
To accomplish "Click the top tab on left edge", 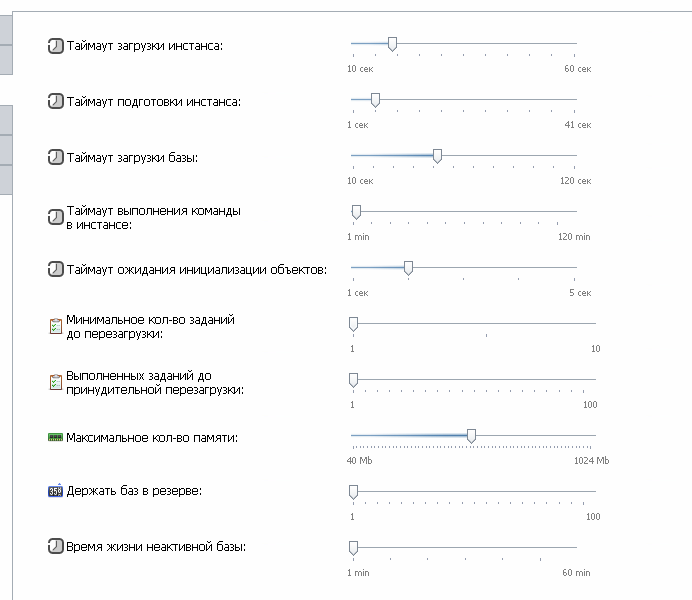I will click(6, 30).
